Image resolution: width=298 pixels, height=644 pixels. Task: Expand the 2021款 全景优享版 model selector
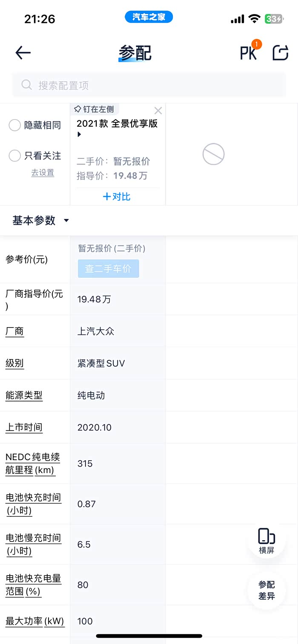click(x=79, y=134)
